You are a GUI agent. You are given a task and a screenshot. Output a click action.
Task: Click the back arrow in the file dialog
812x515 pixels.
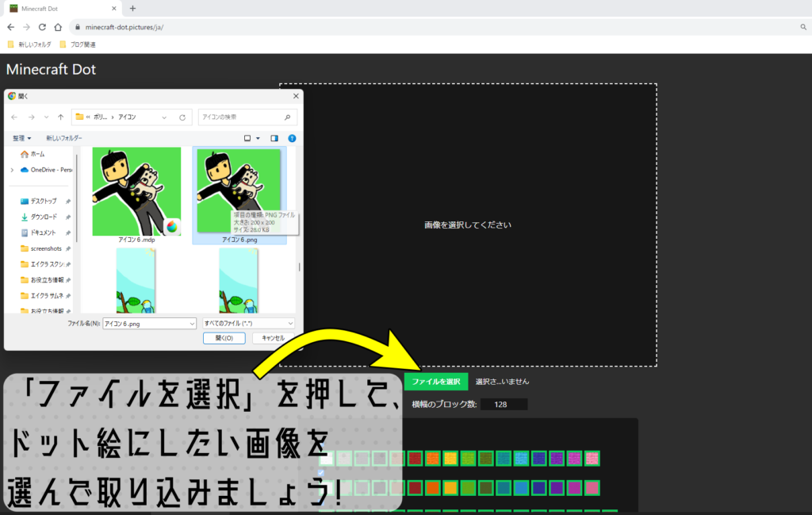click(14, 117)
